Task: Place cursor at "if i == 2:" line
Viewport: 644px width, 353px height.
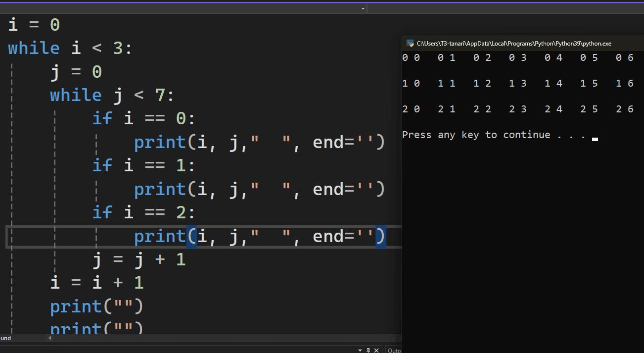Action: click(144, 212)
